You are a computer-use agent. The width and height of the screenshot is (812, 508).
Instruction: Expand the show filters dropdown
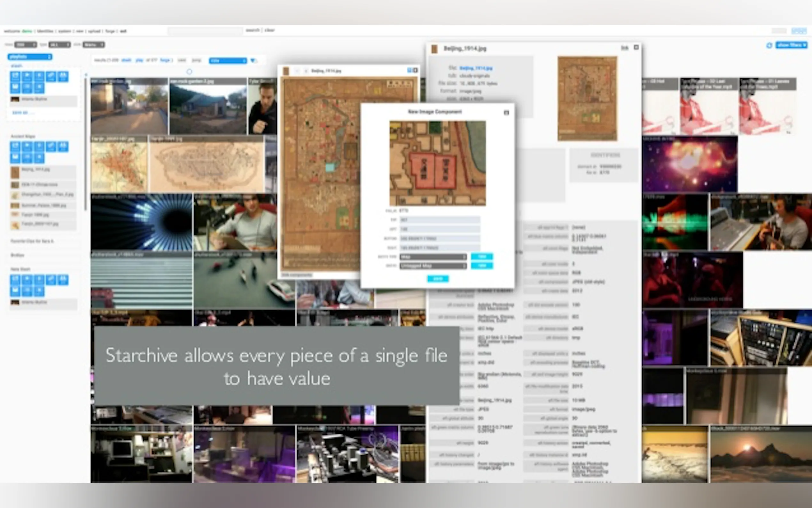[x=792, y=45]
